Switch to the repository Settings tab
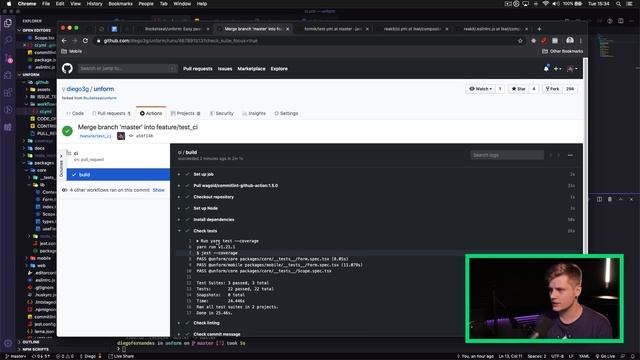640x360 pixels. click(x=286, y=113)
